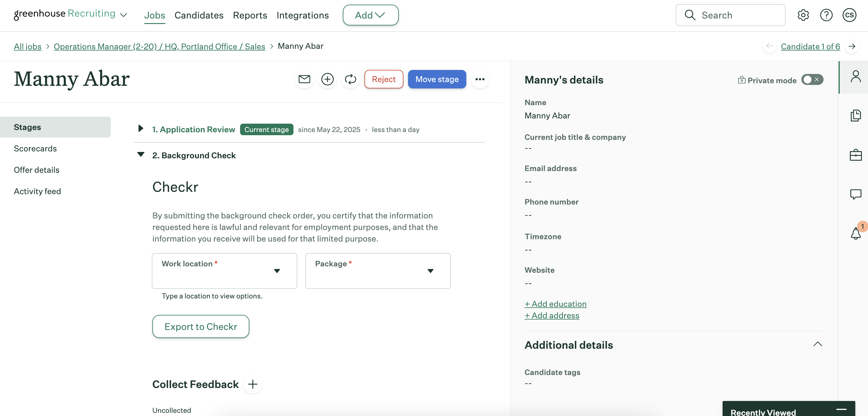Go to previous candidate arrow
Viewport: 868px width, 416px height.
pyautogui.click(x=769, y=46)
